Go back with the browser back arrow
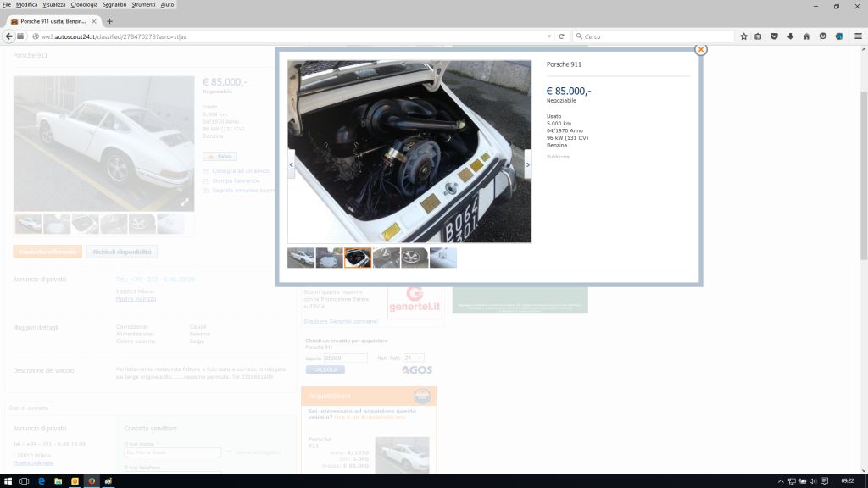Screen dimensions: 868x488 [x=8, y=36]
